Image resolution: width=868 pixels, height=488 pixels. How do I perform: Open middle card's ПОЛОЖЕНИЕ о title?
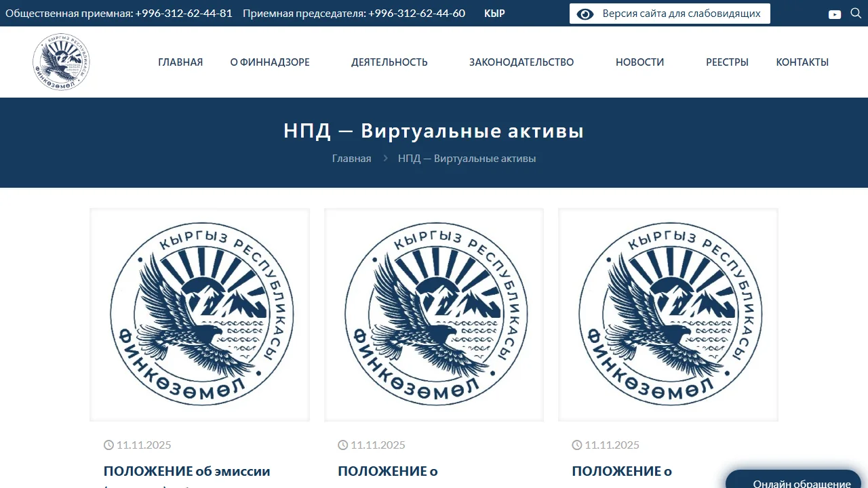(x=388, y=472)
